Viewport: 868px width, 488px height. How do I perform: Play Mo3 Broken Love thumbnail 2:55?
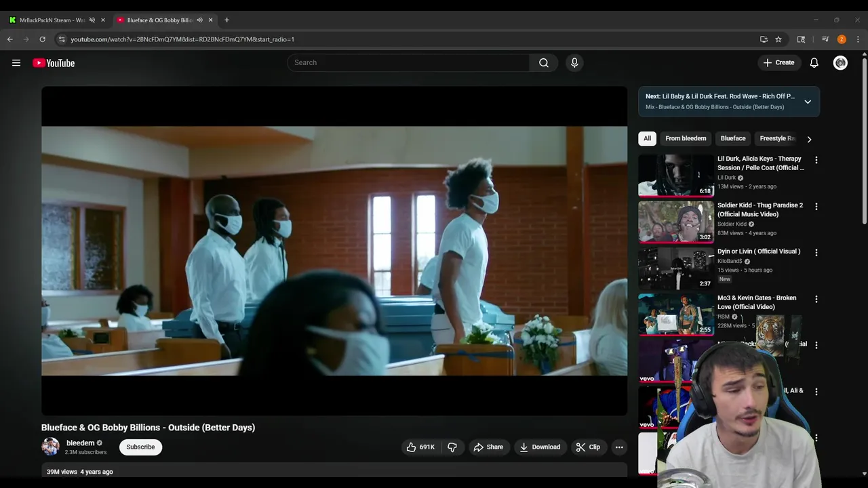(x=676, y=314)
